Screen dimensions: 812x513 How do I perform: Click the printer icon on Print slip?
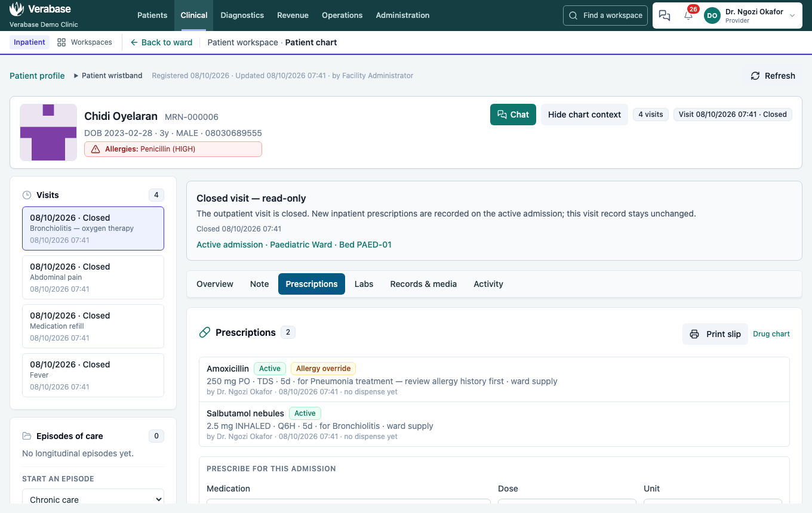pos(694,334)
